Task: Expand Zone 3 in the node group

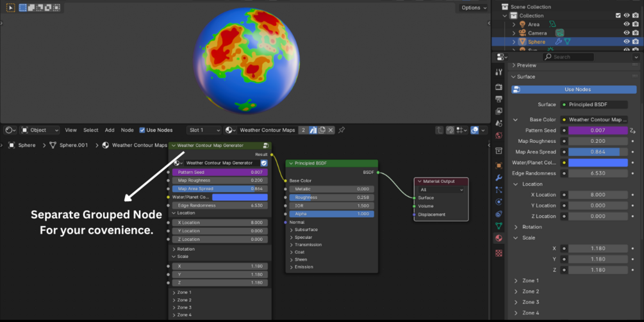Action: tap(174, 307)
